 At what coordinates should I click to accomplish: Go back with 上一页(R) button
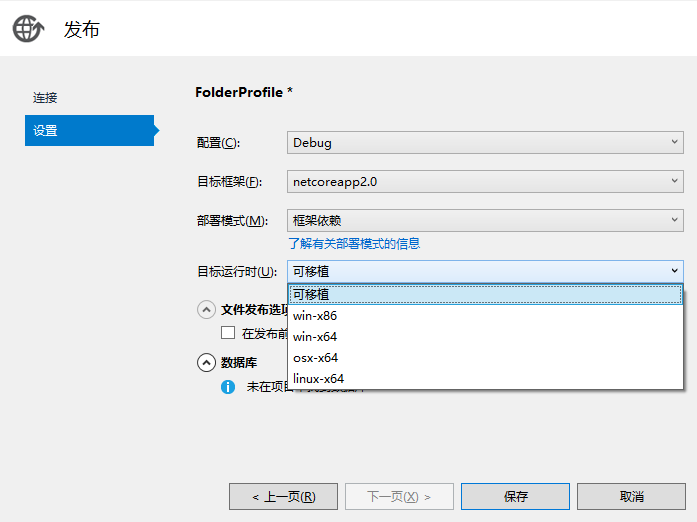point(284,497)
